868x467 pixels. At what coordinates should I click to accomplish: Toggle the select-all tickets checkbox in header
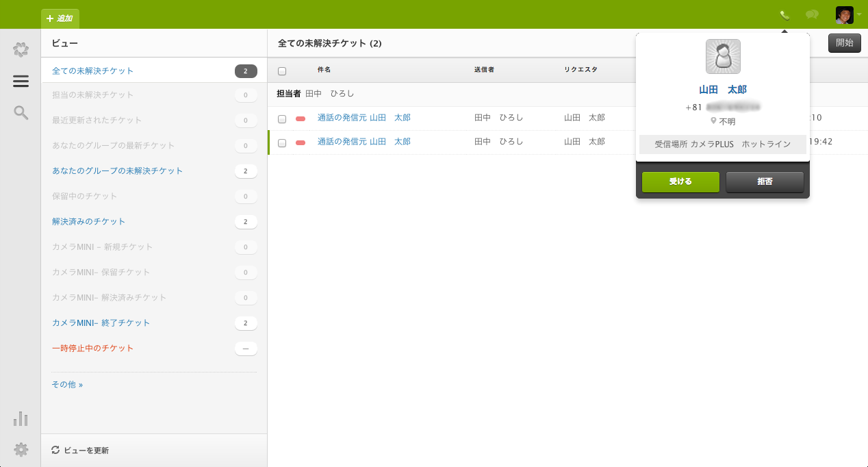click(282, 71)
